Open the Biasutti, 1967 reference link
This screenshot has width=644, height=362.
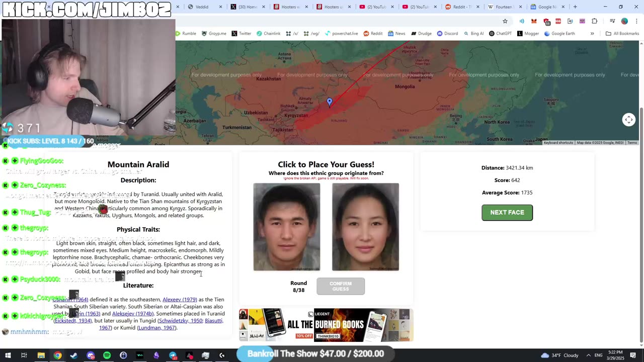[x=214, y=321]
